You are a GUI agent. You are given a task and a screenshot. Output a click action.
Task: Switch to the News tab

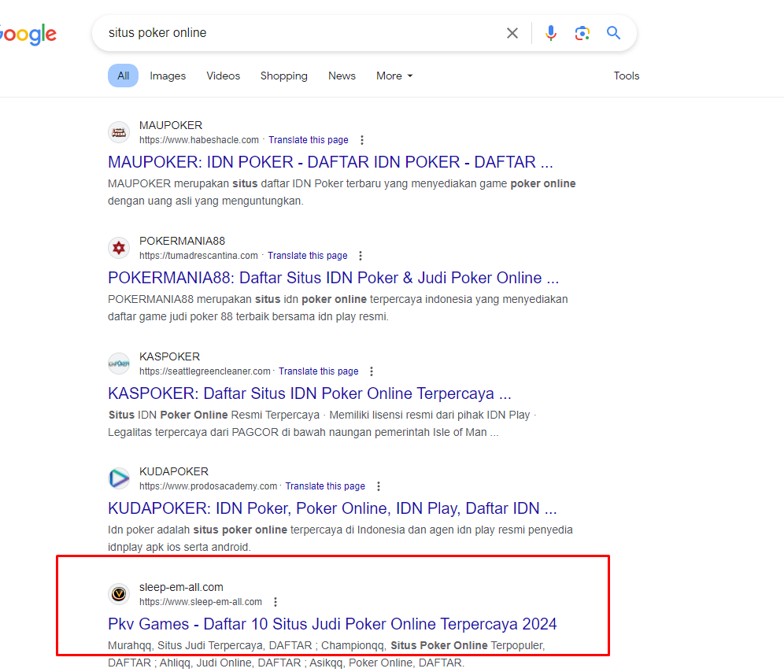342,76
